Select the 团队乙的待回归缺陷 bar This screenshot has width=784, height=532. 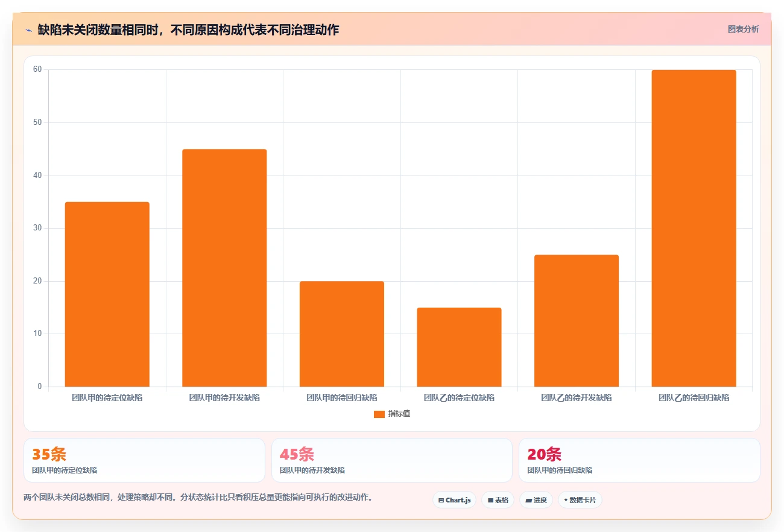pyautogui.click(x=694, y=228)
